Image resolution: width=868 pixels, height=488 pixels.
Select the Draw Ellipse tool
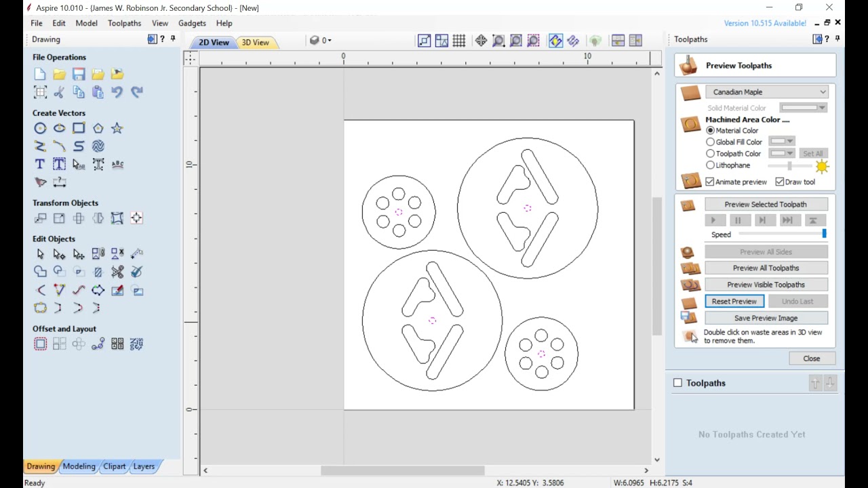tap(59, 128)
